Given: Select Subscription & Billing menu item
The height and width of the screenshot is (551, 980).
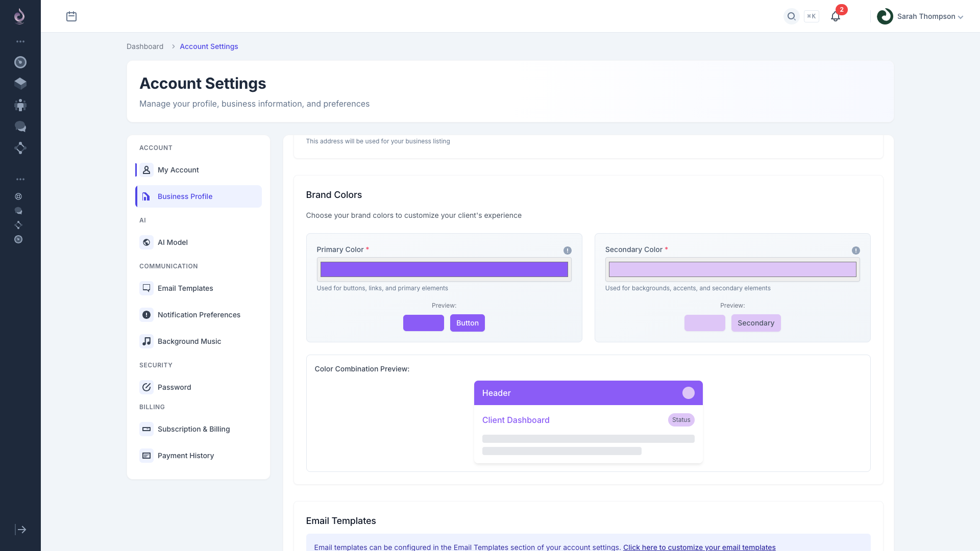Looking at the screenshot, I should point(193,429).
